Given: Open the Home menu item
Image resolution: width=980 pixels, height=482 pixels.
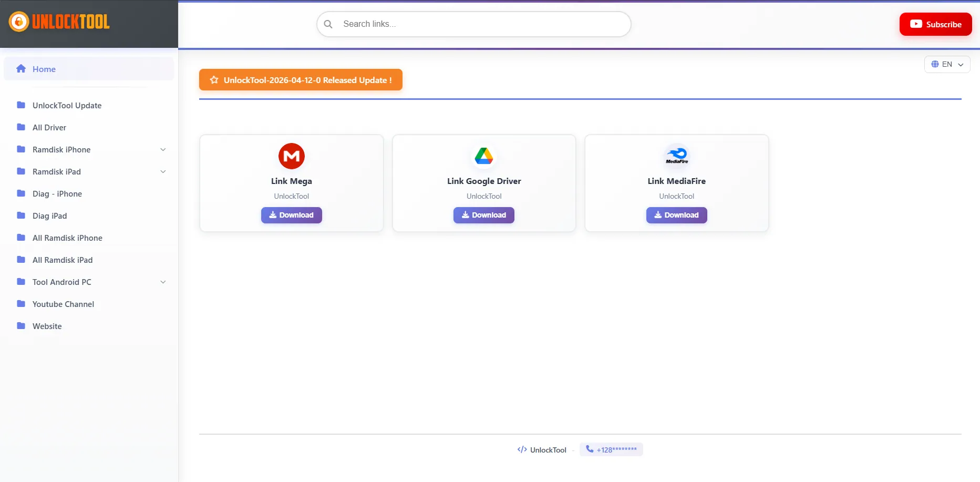Looking at the screenshot, I should [89, 69].
